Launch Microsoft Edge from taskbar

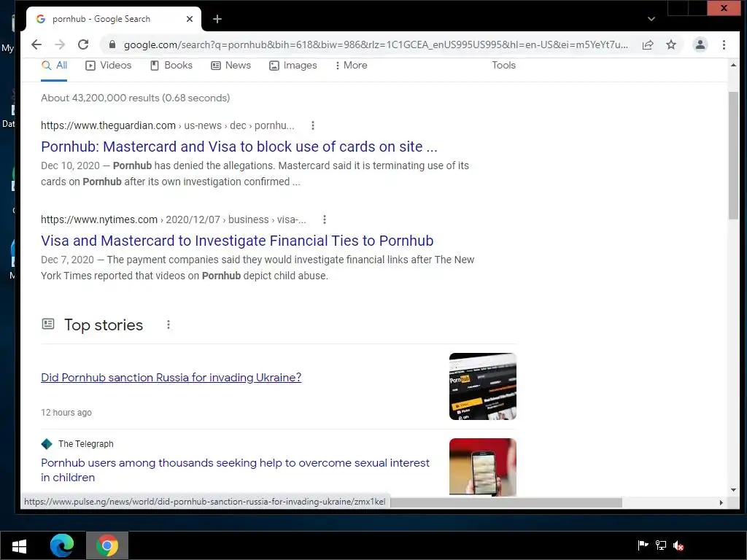click(x=62, y=545)
